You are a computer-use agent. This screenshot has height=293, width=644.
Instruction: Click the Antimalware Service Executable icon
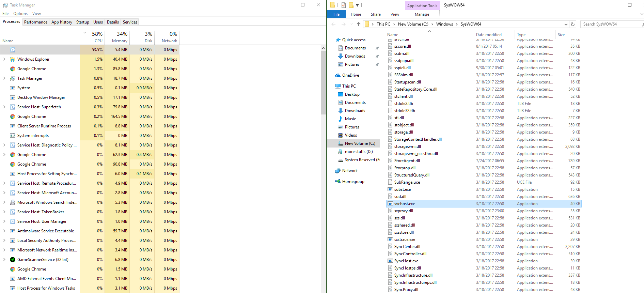click(x=13, y=231)
